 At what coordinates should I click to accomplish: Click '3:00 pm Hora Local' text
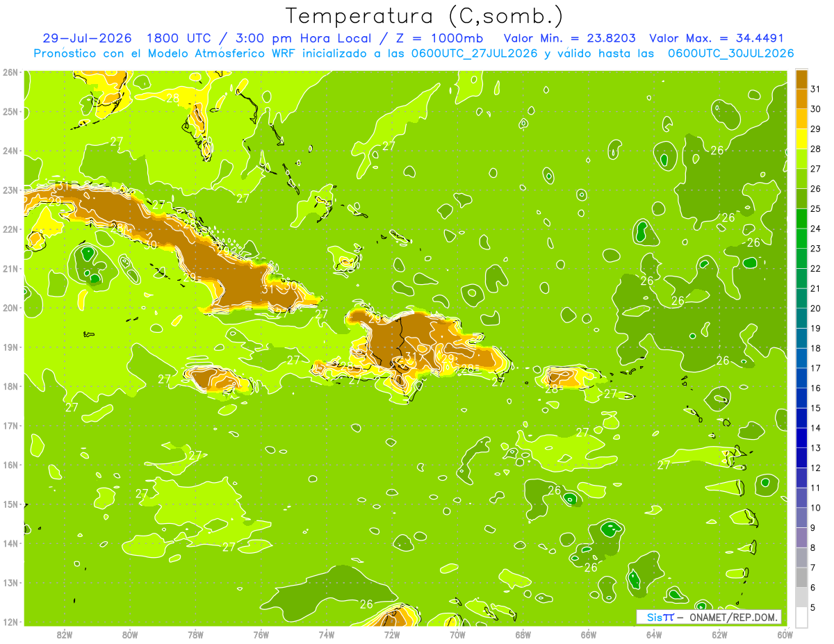(304, 38)
